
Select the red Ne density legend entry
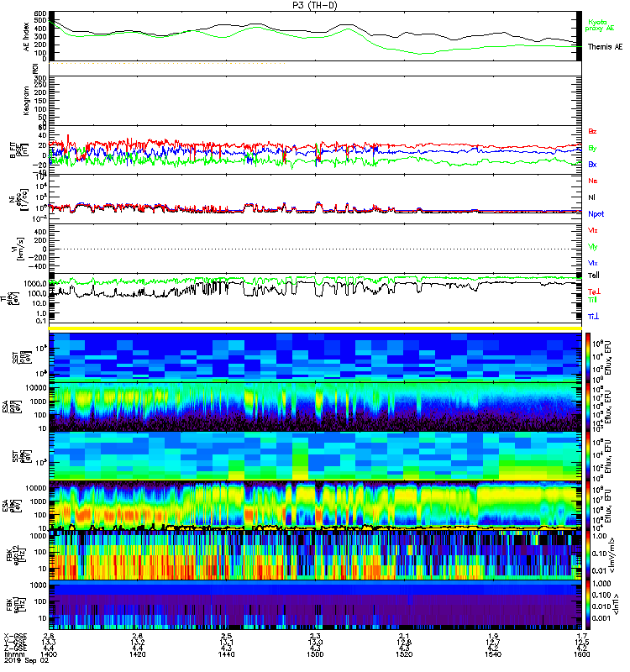click(x=592, y=181)
